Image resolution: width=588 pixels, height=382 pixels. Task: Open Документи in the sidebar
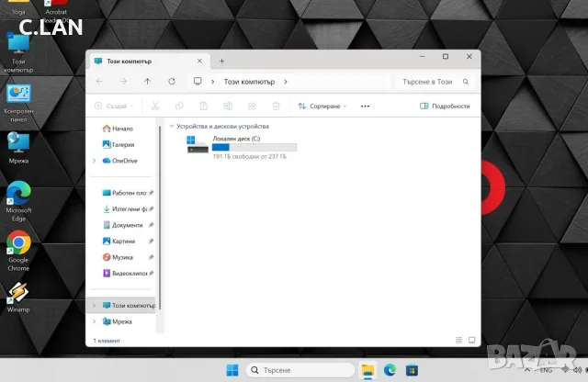pyautogui.click(x=128, y=225)
